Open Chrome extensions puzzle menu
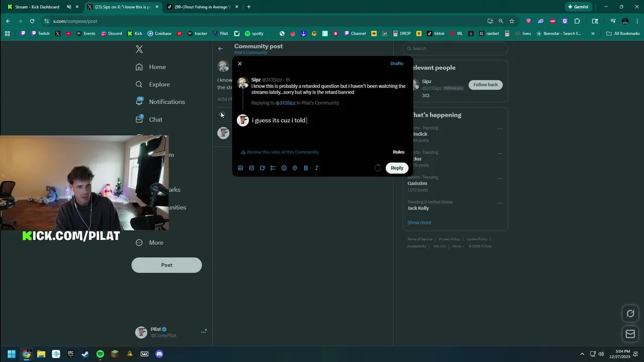This screenshot has width=644, height=362. point(577,21)
